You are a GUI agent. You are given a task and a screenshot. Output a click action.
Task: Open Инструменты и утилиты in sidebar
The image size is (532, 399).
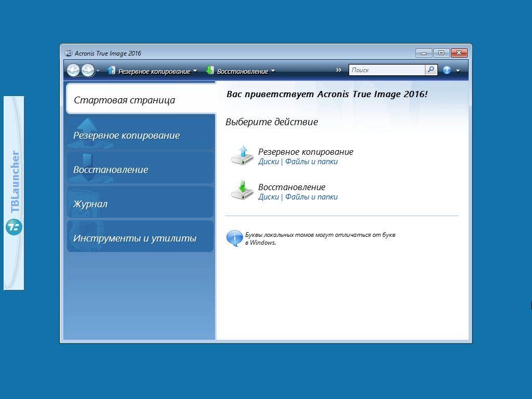tap(140, 236)
